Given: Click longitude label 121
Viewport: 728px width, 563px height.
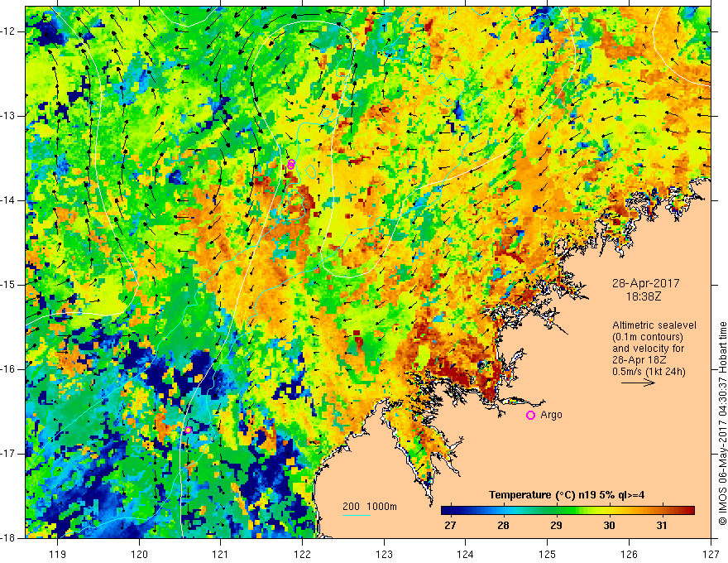Looking at the screenshot, I should 221,554.
